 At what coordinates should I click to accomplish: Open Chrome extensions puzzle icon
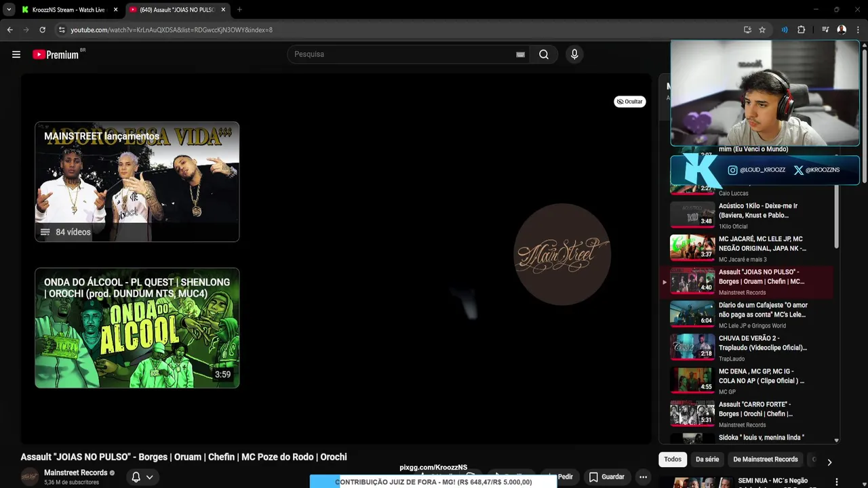tap(801, 30)
